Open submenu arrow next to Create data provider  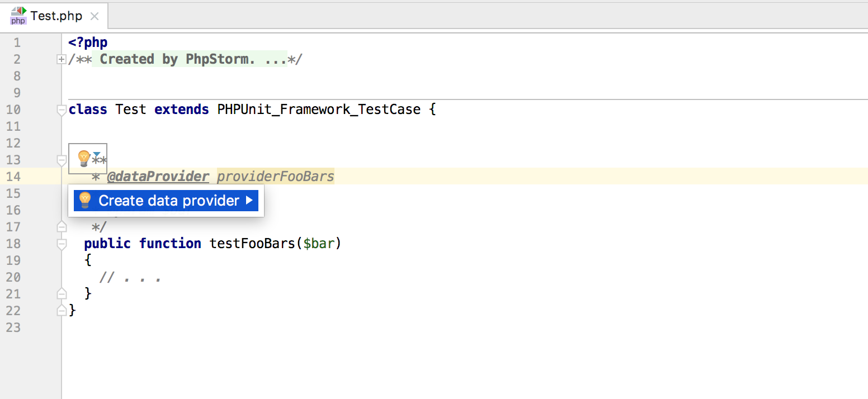(x=249, y=200)
